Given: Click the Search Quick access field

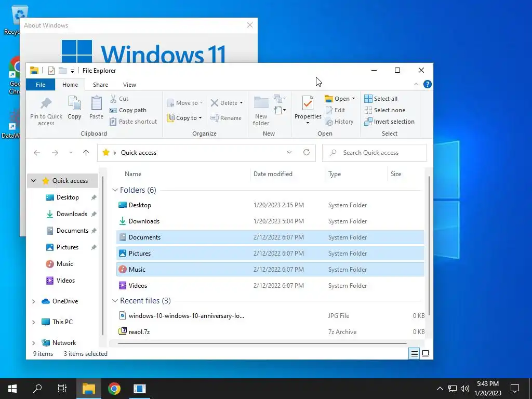Looking at the screenshot, I should pyautogui.click(x=374, y=153).
